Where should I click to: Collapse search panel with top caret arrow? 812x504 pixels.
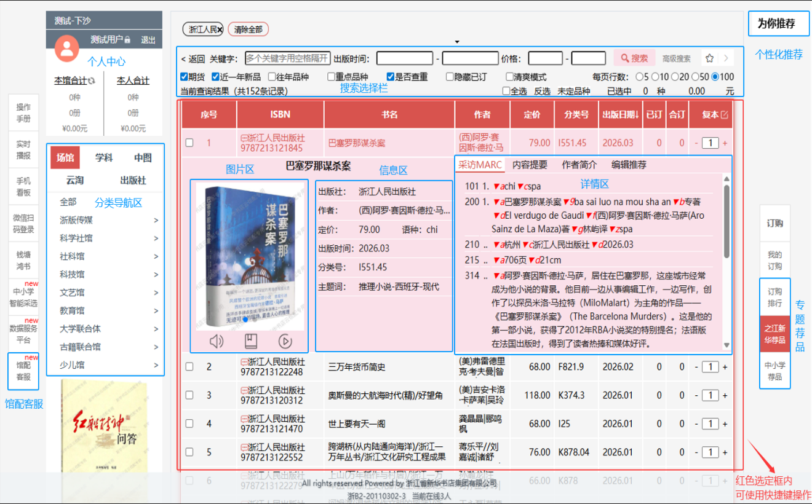456,42
